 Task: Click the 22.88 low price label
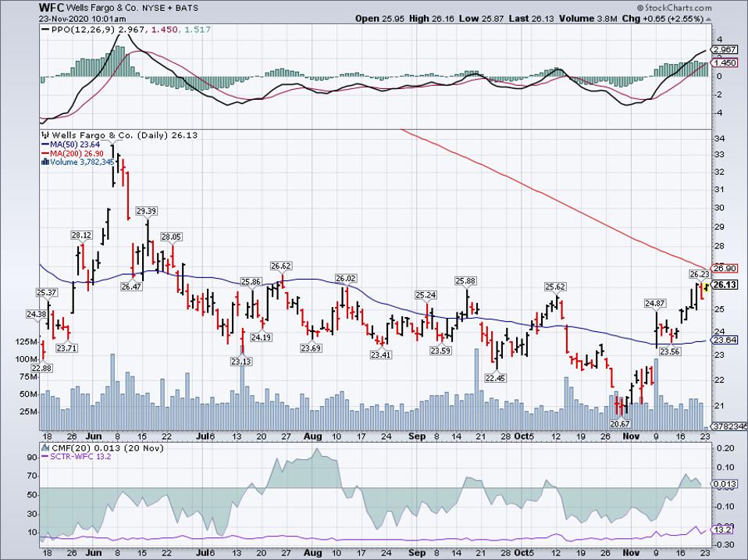(x=42, y=368)
